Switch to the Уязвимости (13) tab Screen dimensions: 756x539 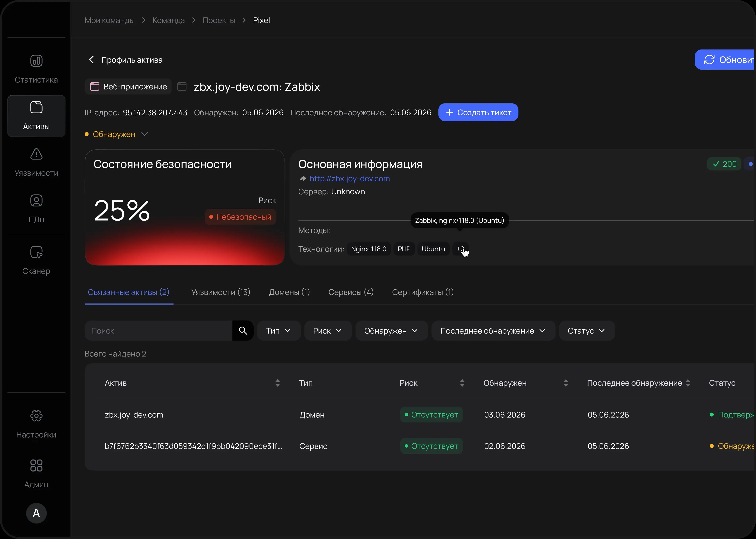click(221, 292)
